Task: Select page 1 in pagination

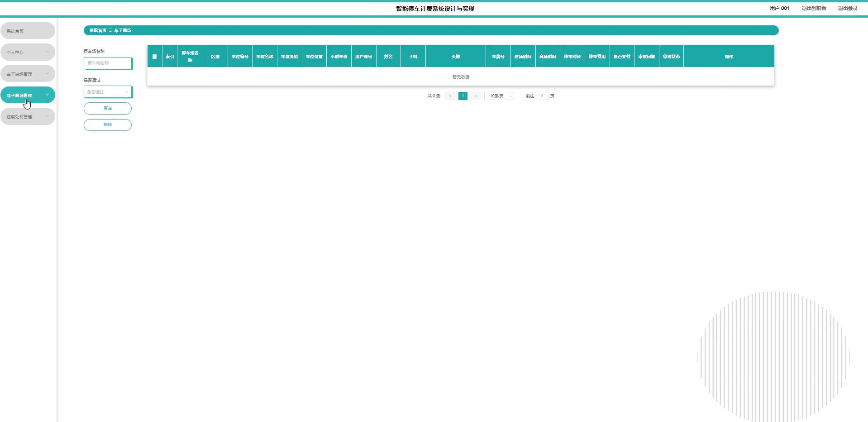Action: click(463, 96)
